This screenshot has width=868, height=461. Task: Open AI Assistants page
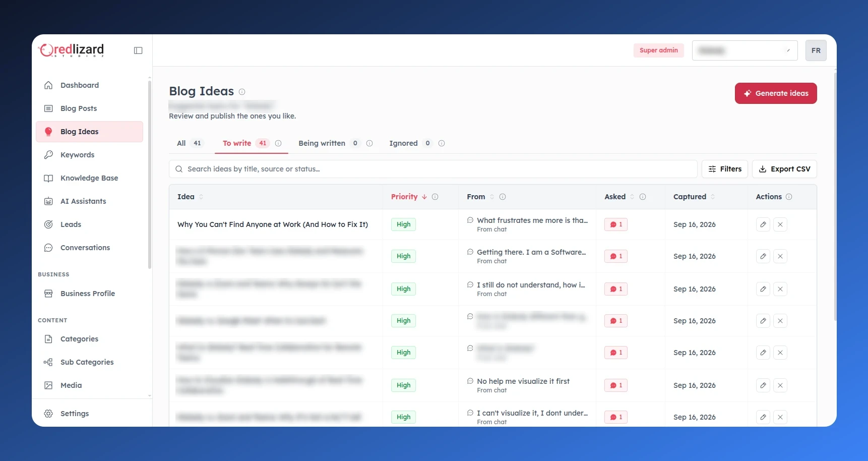pyautogui.click(x=89, y=201)
